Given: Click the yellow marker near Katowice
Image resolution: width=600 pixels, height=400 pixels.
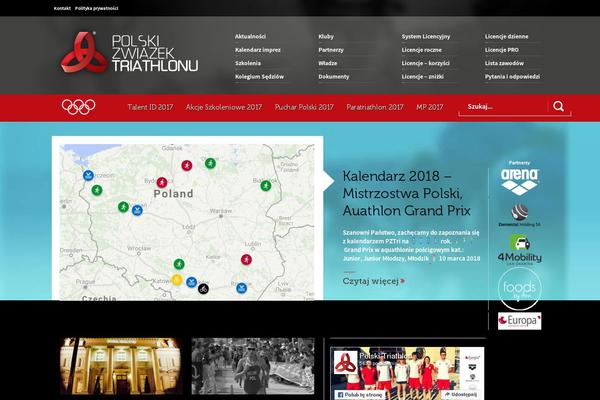Looking at the screenshot, I should coord(176,280).
